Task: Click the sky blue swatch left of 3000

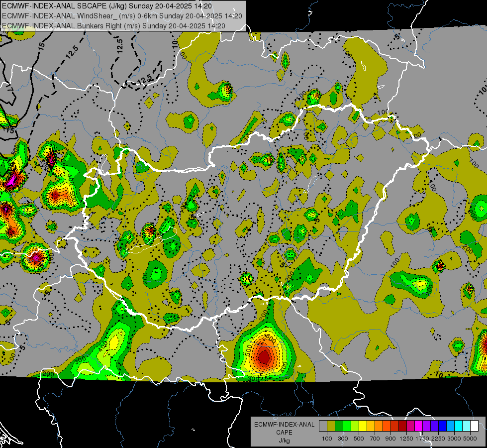Action: click(x=450, y=426)
